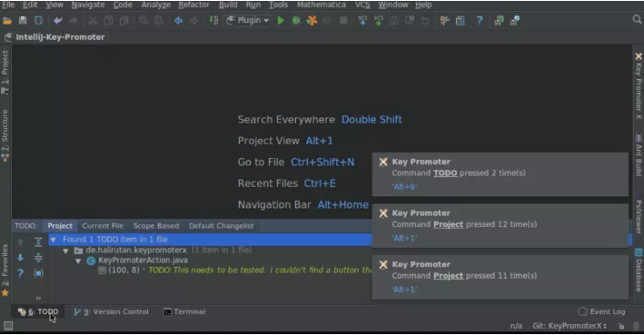Click Next TODO down arrow icon
644x335 pixels.
(20, 258)
